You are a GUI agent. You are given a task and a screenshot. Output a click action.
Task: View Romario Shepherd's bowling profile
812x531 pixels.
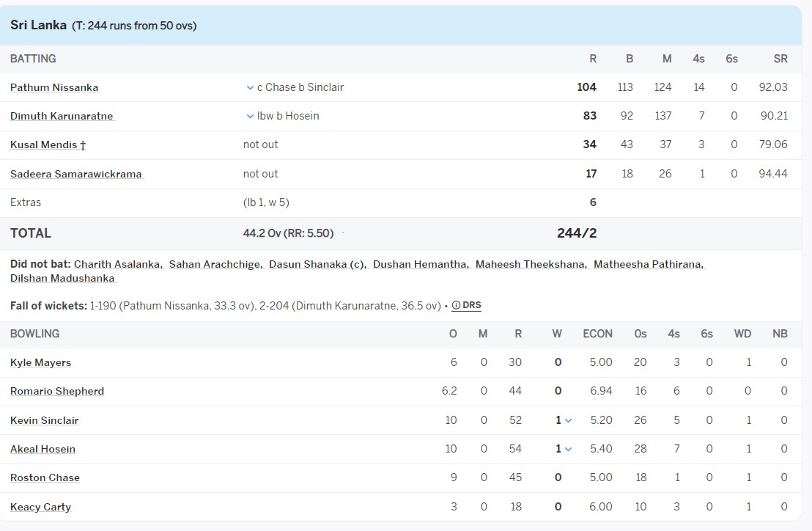[57, 391]
